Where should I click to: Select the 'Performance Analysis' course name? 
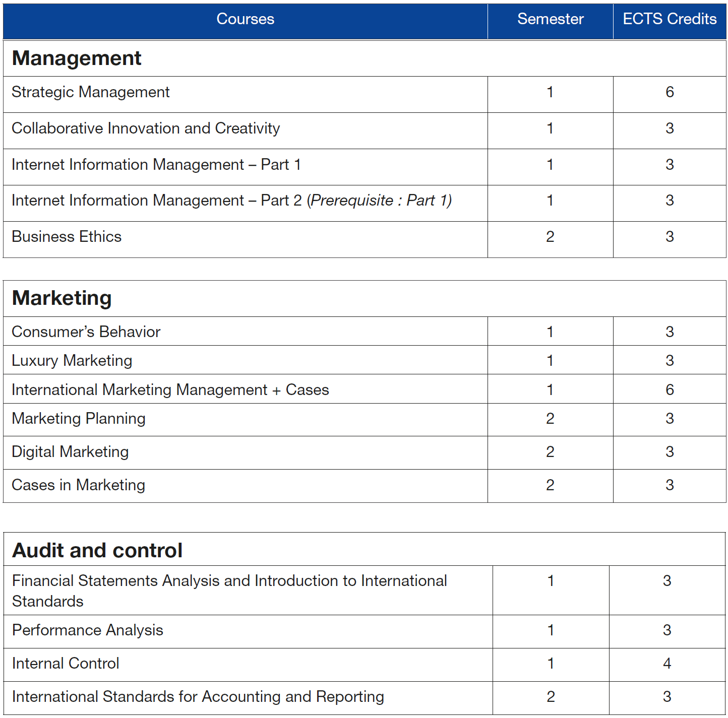pyautogui.click(x=88, y=630)
